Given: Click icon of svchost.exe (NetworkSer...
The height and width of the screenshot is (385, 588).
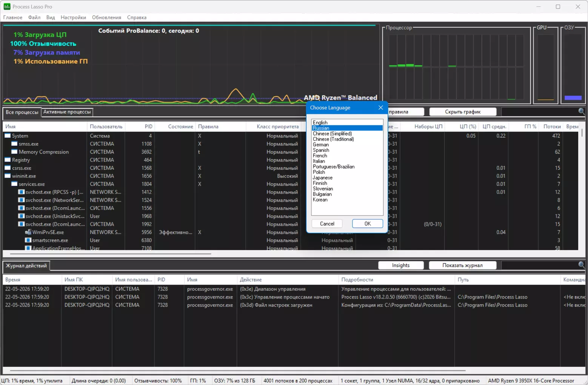Looking at the screenshot, I should pos(22,200).
